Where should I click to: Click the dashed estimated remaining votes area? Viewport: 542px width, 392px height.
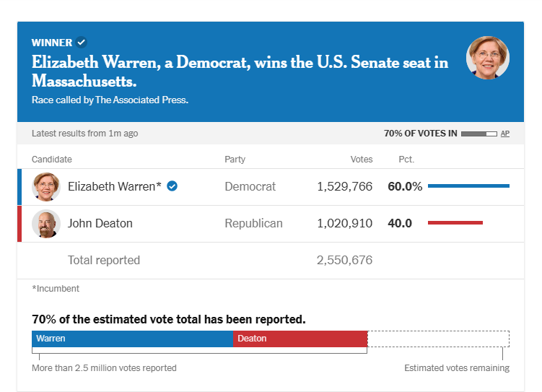coord(438,339)
